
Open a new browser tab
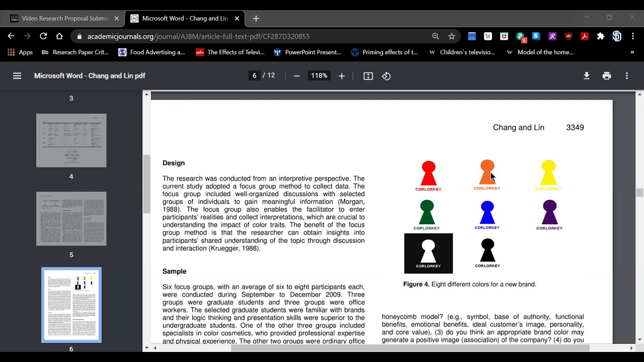click(x=256, y=19)
